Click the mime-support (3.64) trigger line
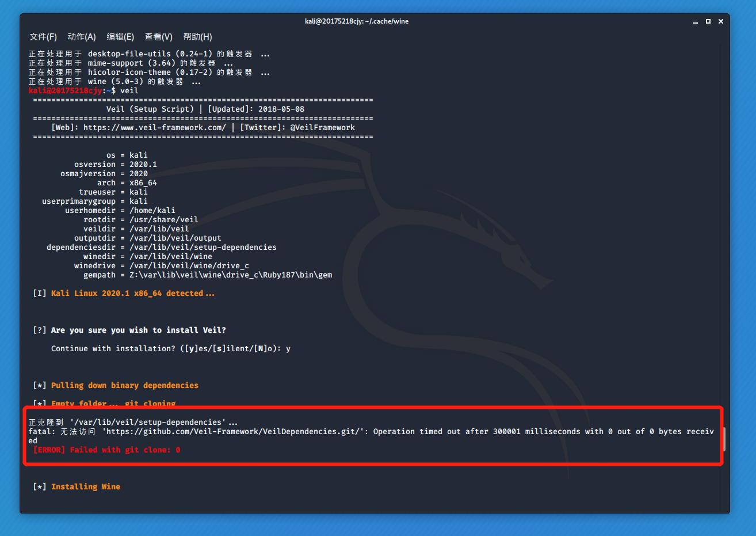 [x=131, y=63]
